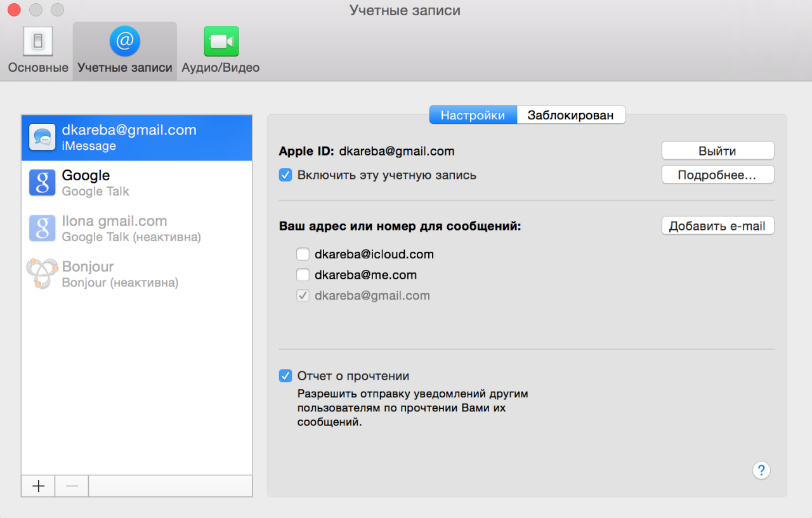Add a new account with plus button
The height and width of the screenshot is (518, 812).
click(38, 486)
